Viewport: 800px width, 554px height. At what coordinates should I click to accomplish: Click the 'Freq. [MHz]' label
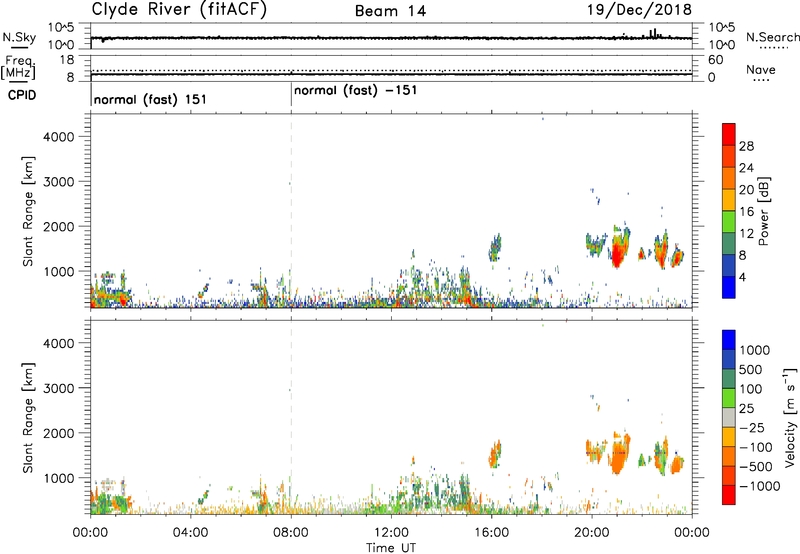click(19, 67)
